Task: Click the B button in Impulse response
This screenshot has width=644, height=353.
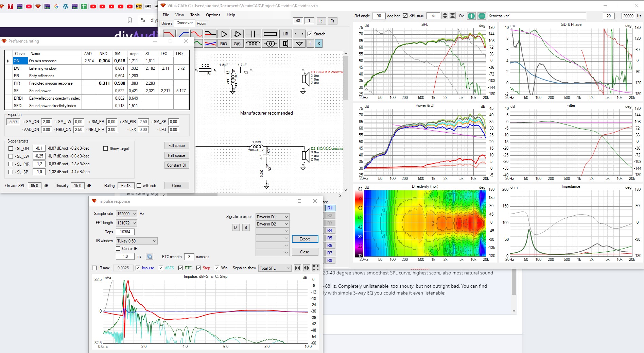Action: [246, 228]
